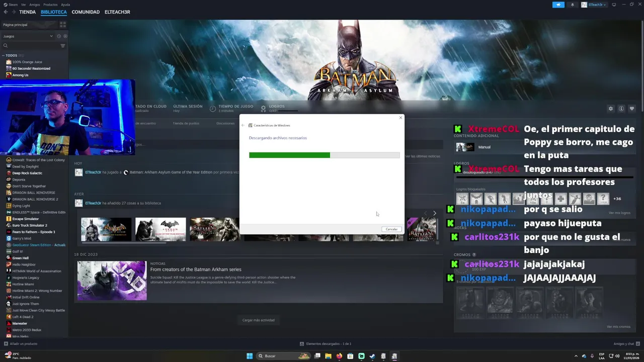Screen dimensions: 644x362
Task: Open 'From creators of the Batman Arkham series'
Action: click(196, 269)
